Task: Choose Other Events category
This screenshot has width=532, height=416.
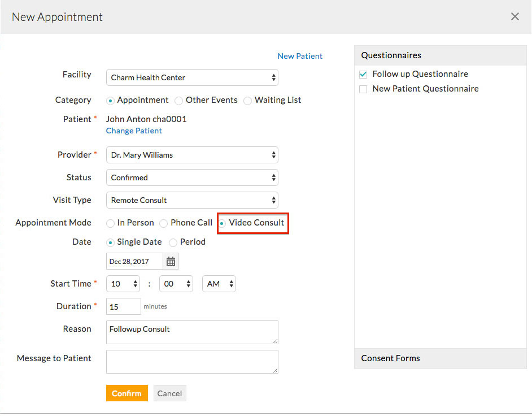Action: 178,100
